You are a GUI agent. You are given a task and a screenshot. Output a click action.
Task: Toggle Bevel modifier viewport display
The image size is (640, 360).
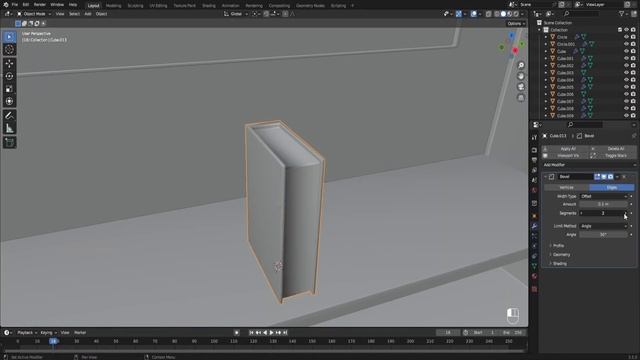pyautogui.click(x=604, y=177)
